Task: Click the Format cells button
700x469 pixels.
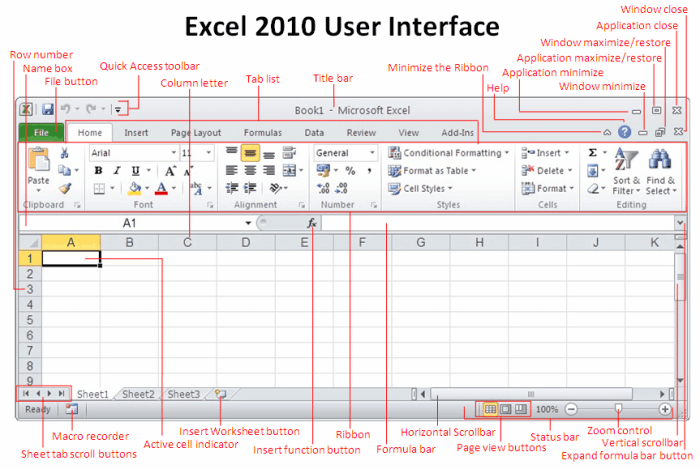Action: click(x=547, y=188)
